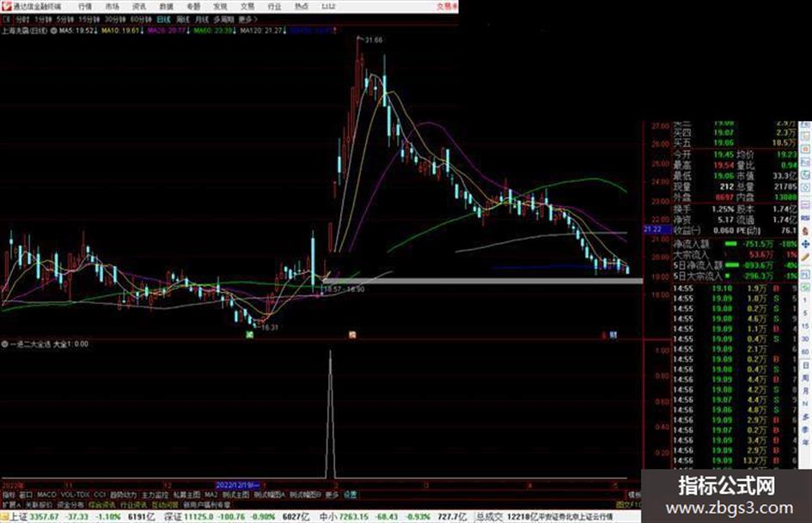Open the 热点 menu
Screen dimensions: 812x523
point(301,6)
